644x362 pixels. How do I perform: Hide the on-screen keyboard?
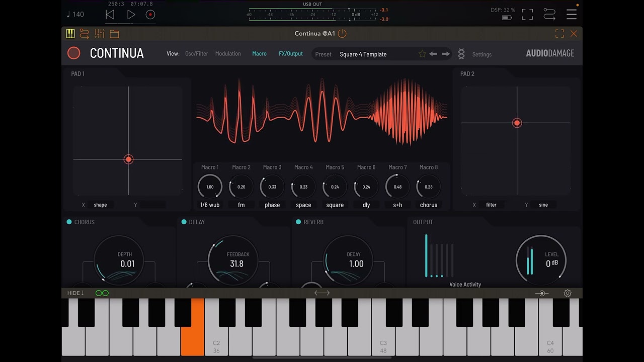click(x=75, y=293)
